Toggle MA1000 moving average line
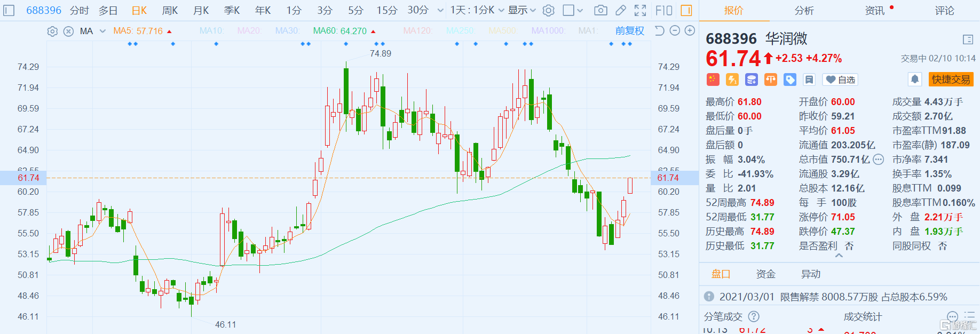Image resolution: width=980 pixels, height=334 pixels. (549, 31)
